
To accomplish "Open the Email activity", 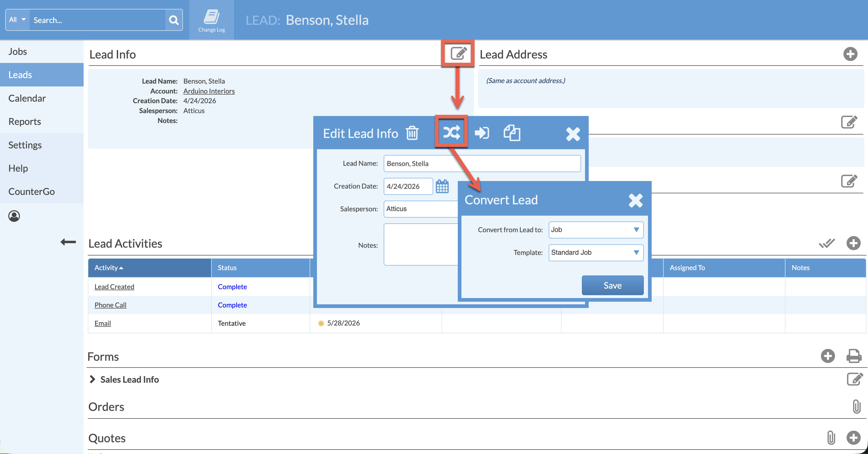I will (102, 323).
